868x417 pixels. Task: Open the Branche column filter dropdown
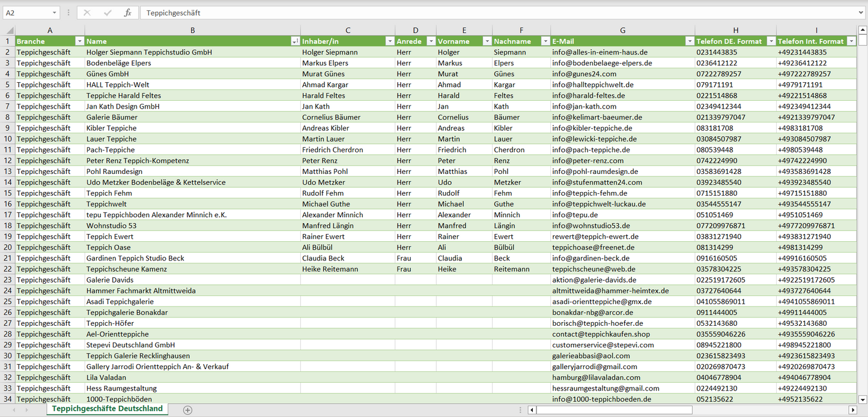click(x=79, y=41)
